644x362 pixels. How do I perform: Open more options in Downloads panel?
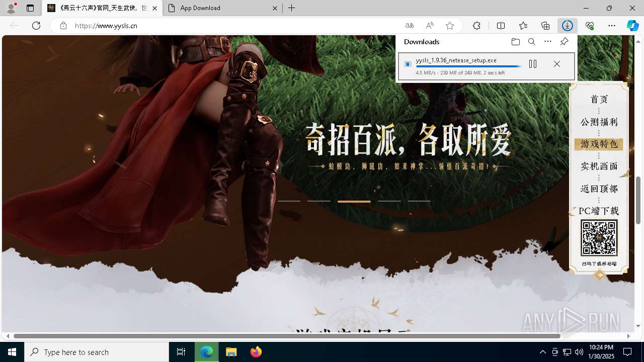pyautogui.click(x=548, y=42)
